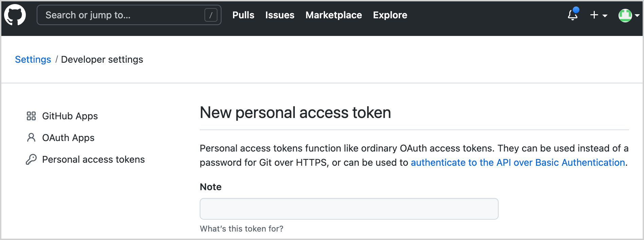Open the Marketplace navigation item
The image size is (644, 240).
tap(334, 15)
